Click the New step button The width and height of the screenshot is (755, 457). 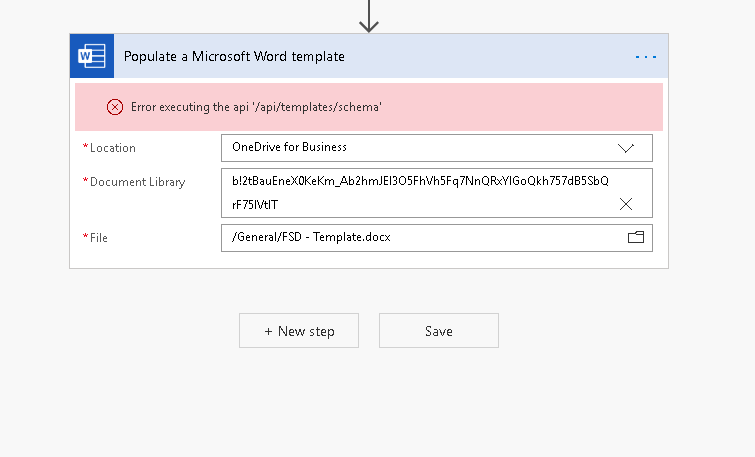pos(299,331)
